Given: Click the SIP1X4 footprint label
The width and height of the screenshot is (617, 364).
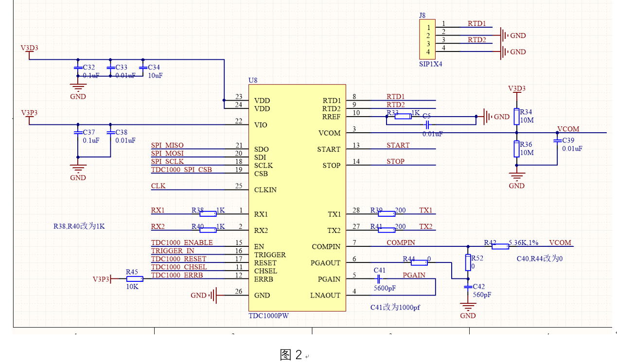Looking at the screenshot, I should coord(431,63).
